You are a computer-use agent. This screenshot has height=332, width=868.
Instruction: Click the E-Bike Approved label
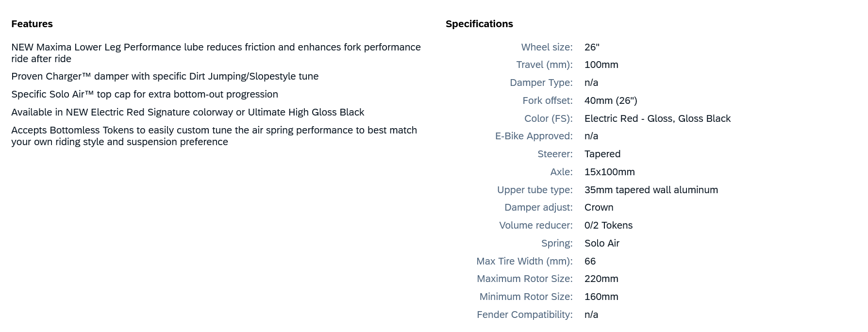534,136
